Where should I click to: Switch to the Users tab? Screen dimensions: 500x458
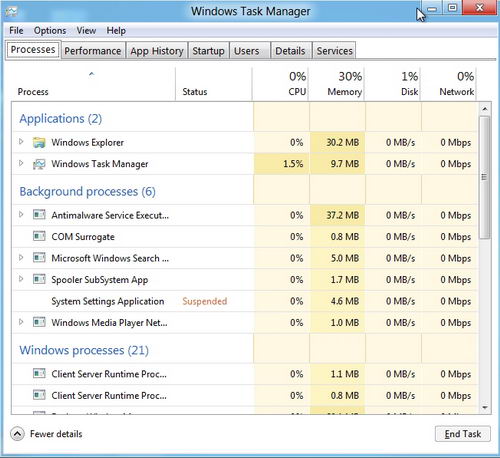(250, 51)
